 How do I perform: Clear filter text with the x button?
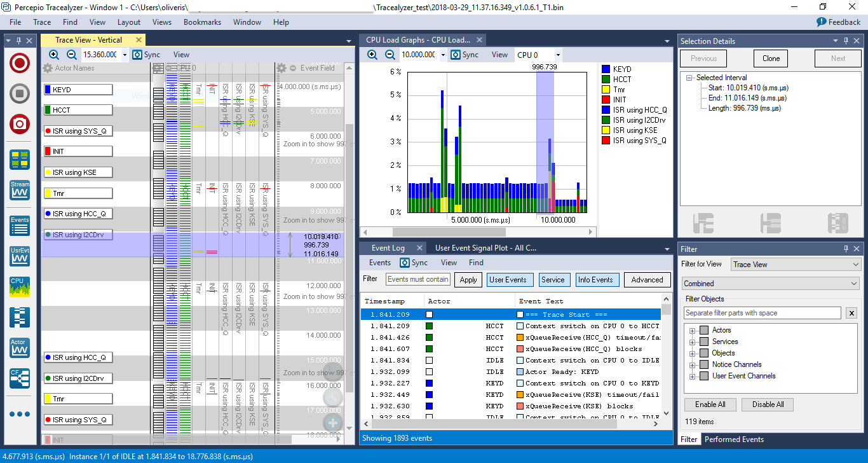(852, 313)
